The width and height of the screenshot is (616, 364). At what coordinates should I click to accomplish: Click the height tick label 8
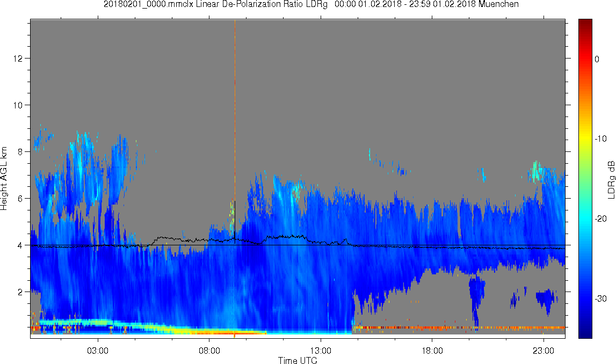[20, 152]
